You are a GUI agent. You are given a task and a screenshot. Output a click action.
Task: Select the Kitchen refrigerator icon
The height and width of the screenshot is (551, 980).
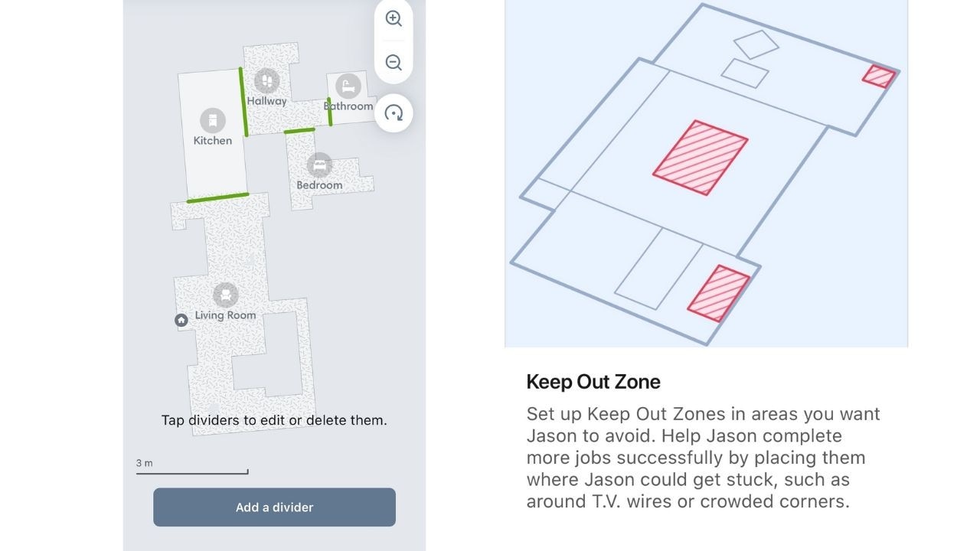coord(213,120)
